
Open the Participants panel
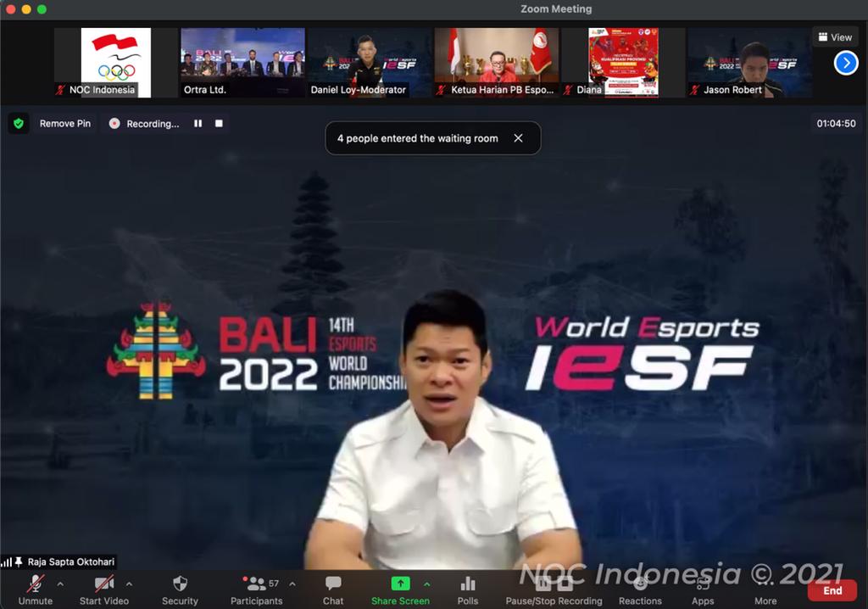pyautogui.click(x=256, y=589)
